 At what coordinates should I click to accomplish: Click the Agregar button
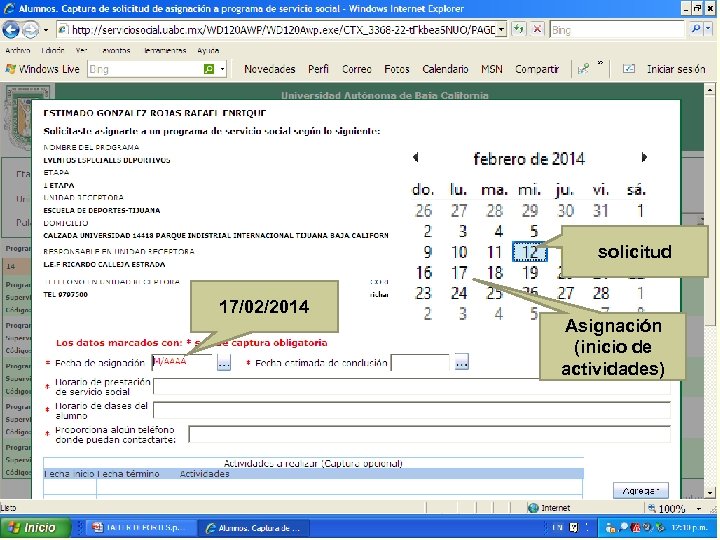click(x=641, y=490)
